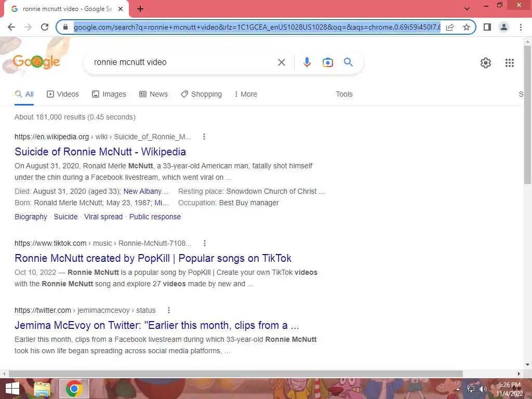Open options for the TikTok result
This screenshot has width=532, height=399.
pyautogui.click(x=204, y=243)
